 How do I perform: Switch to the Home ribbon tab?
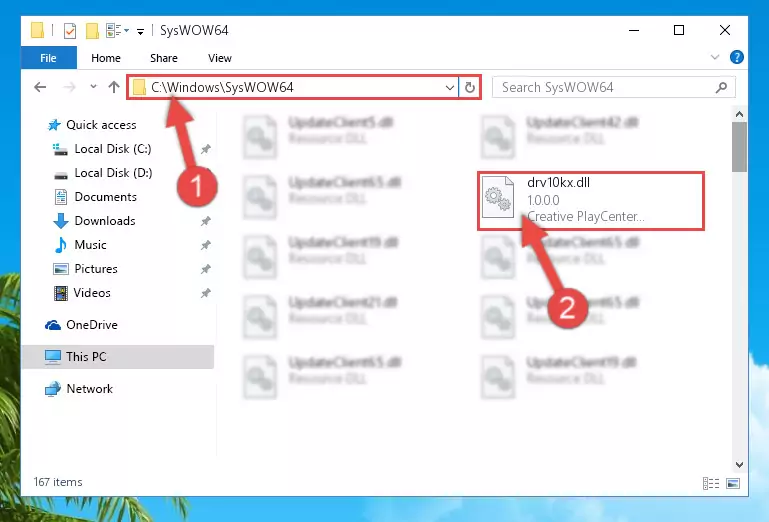pyautogui.click(x=106, y=58)
